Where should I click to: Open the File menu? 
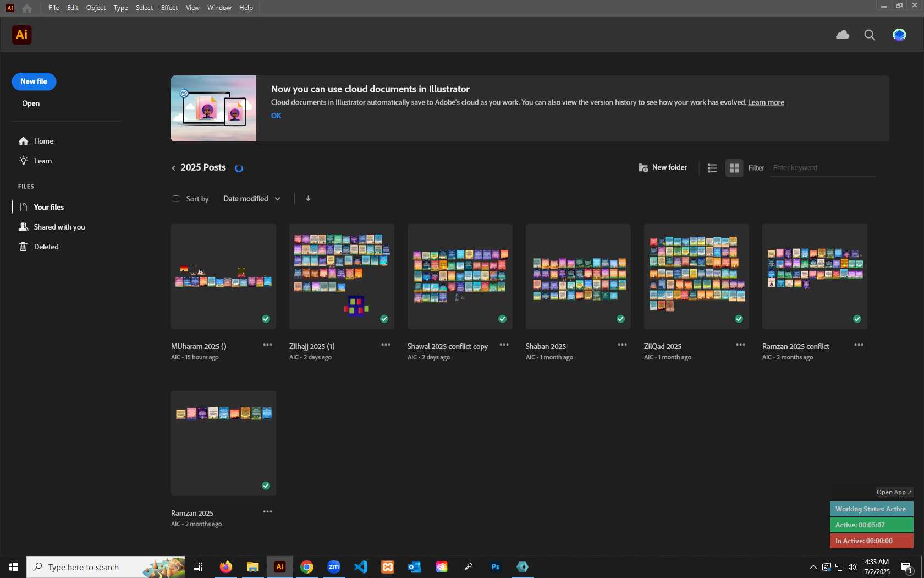[53, 8]
